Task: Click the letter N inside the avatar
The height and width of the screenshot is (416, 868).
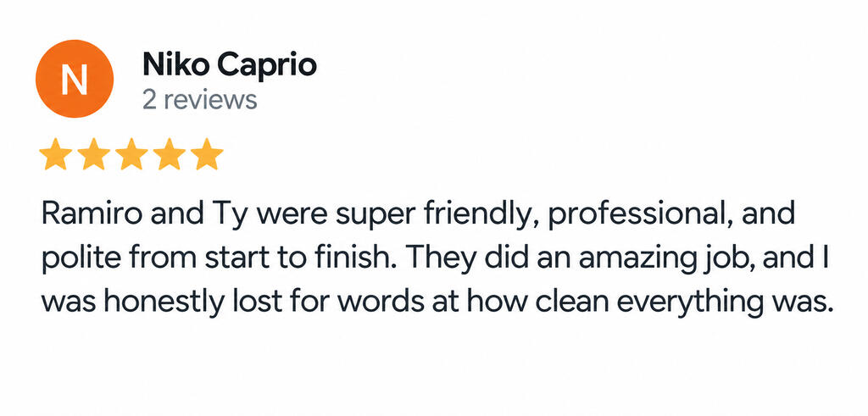Action: 75,79
